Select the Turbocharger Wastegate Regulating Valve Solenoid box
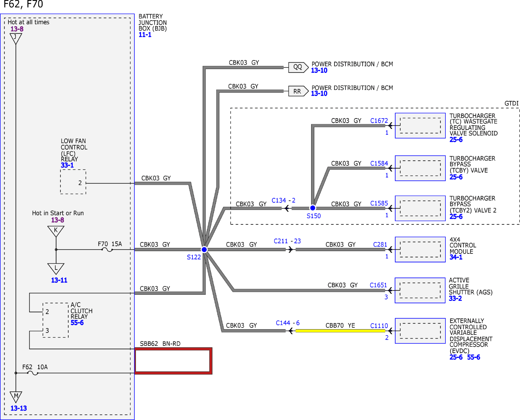The height and width of the screenshot is (420, 520). [x=420, y=126]
